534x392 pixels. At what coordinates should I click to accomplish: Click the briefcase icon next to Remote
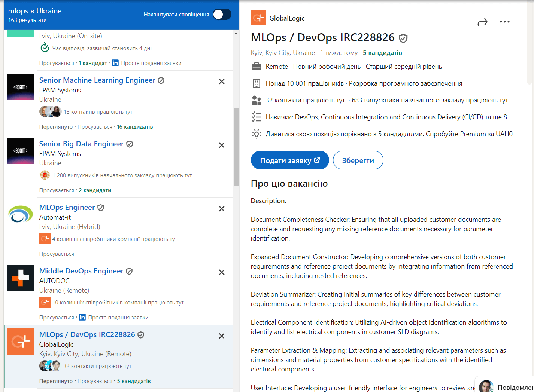257,67
